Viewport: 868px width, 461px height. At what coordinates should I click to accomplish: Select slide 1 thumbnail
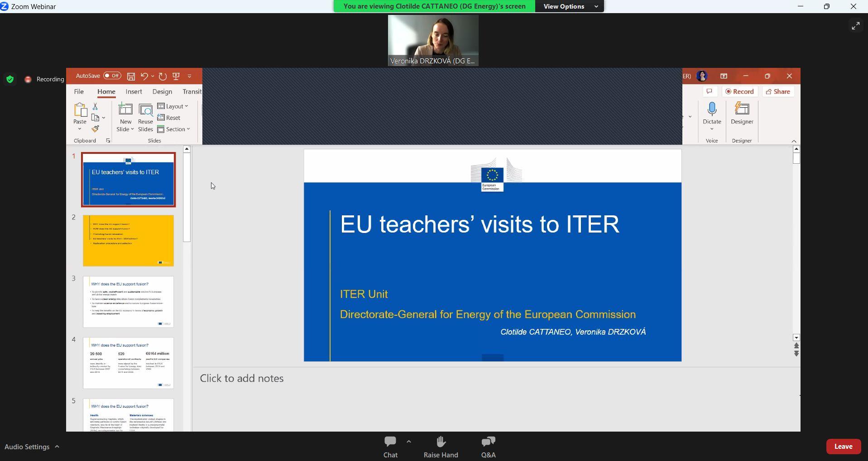click(x=128, y=180)
